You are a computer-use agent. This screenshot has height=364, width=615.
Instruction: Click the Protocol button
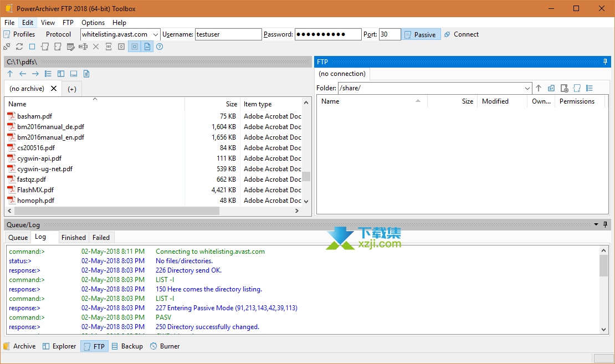58,34
